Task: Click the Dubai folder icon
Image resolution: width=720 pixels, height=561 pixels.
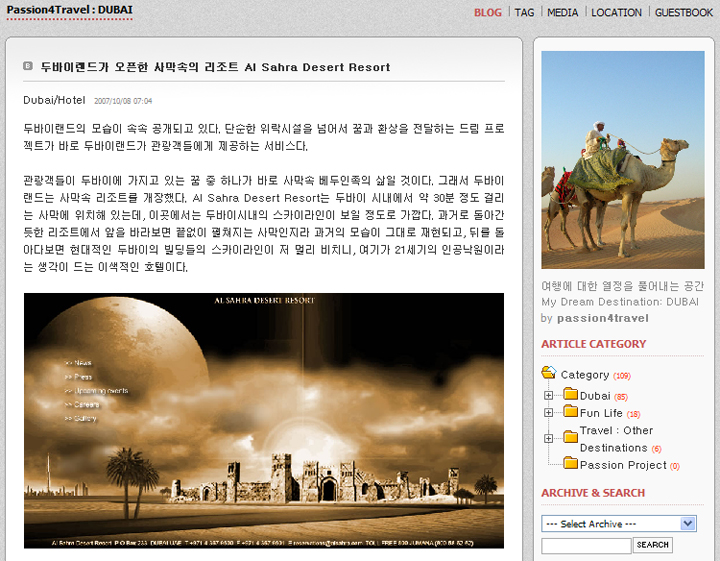Action: click(x=570, y=394)
